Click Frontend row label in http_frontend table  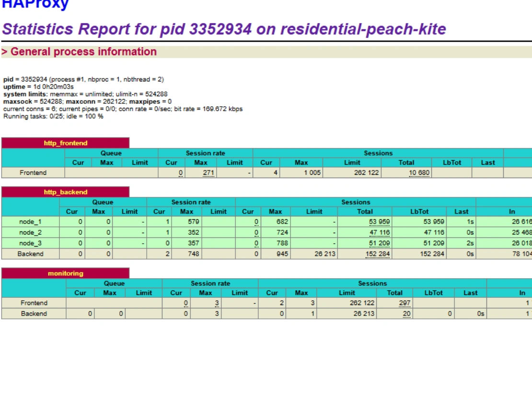(x=33, y=172)
